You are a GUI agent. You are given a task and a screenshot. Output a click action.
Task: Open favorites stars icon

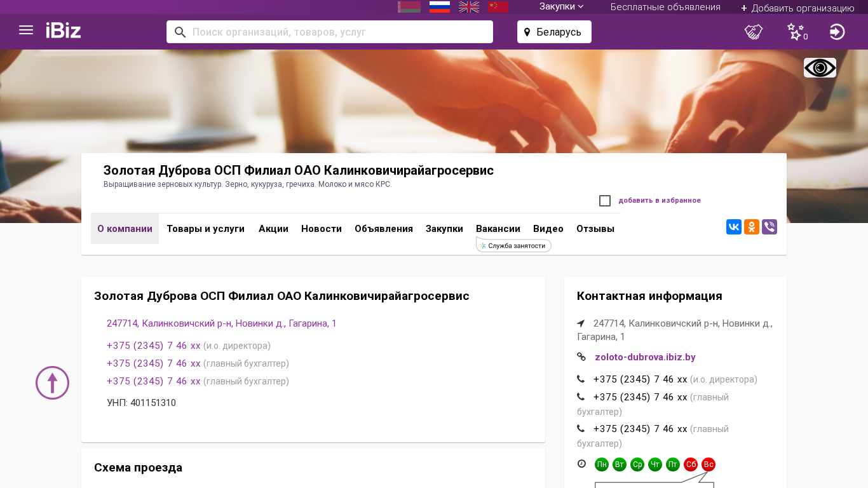pos(796,32)
